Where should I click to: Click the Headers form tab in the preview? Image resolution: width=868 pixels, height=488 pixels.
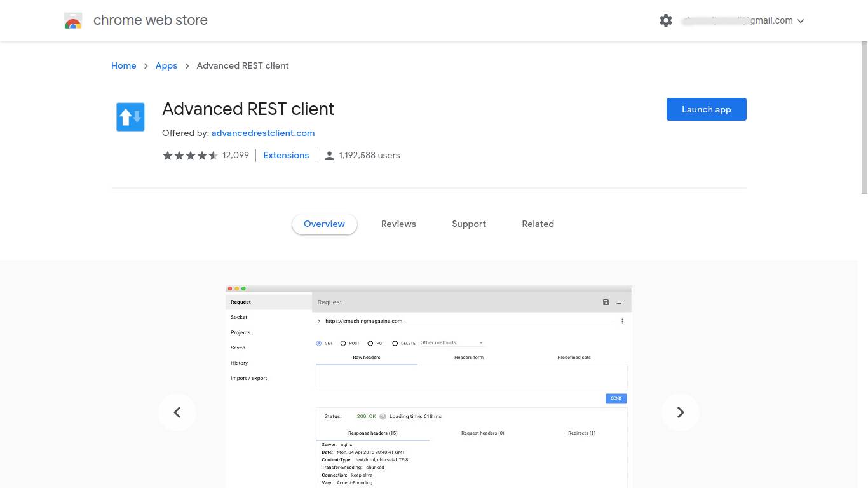[469, 358]
